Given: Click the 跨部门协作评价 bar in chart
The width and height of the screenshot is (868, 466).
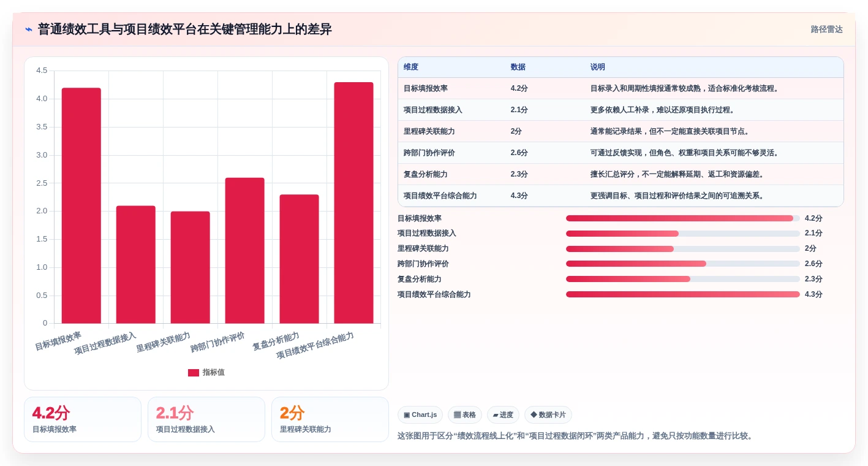Looking at the screenshot, I should (x=245, y=250).
